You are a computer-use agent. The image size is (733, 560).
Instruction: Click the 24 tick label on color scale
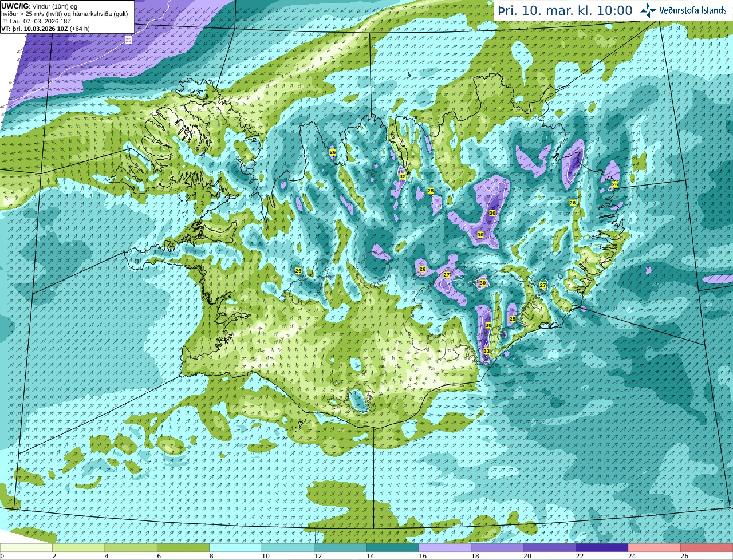pyautogui.click(x=632, y=556)
